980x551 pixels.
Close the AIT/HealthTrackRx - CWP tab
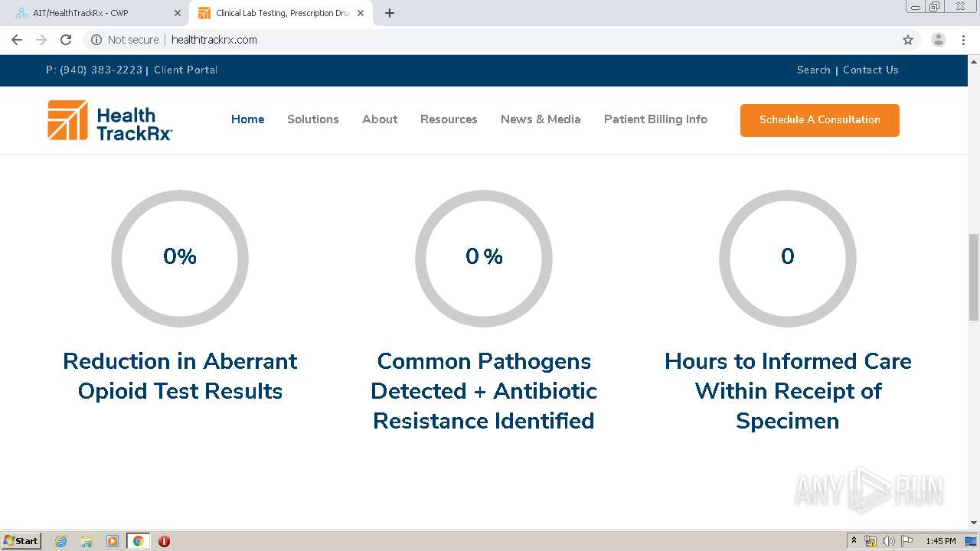click(x=178, y=13)
